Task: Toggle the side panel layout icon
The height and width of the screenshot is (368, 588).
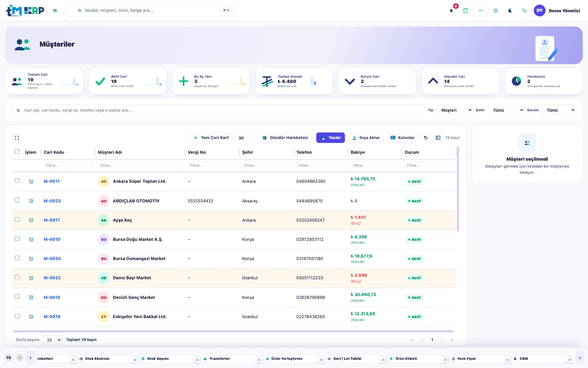Action: tap(438, 138)
